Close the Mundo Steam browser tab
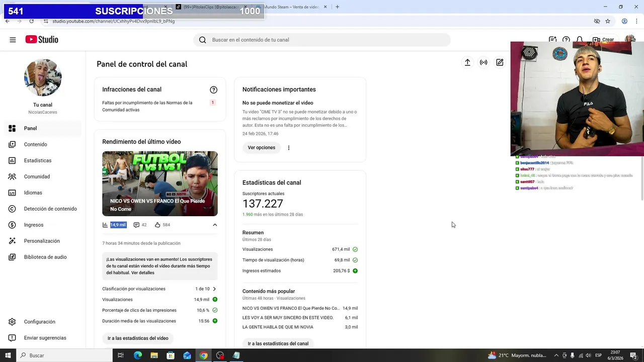 (326, 7)
